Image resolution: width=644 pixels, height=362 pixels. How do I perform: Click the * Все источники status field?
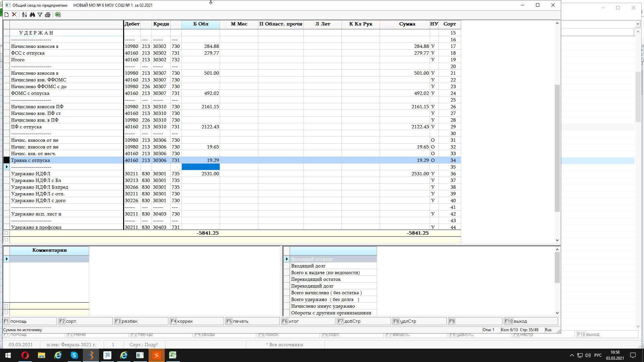pyautogui.click(x=285, y=345)
